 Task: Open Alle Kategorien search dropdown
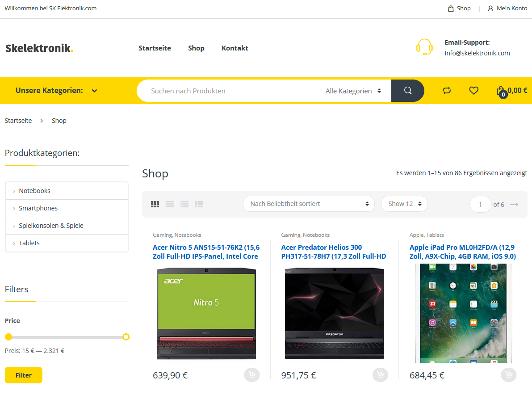(353, 91)
